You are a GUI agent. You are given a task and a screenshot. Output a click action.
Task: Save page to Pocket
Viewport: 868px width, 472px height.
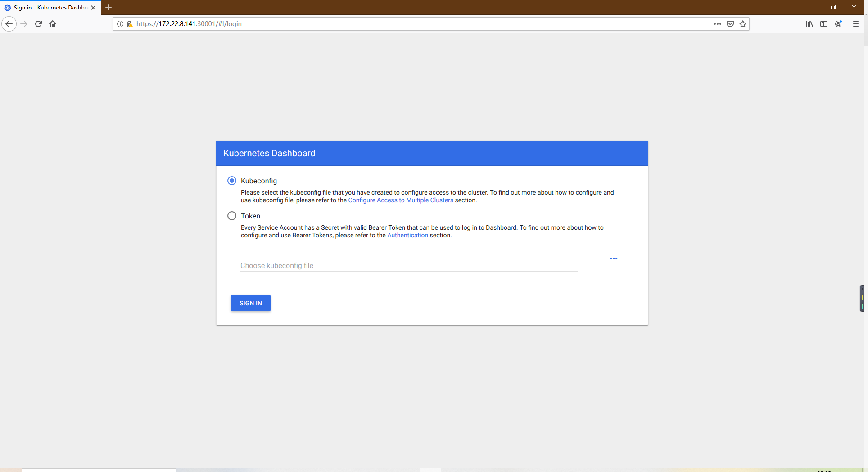[x=730, y=24]
